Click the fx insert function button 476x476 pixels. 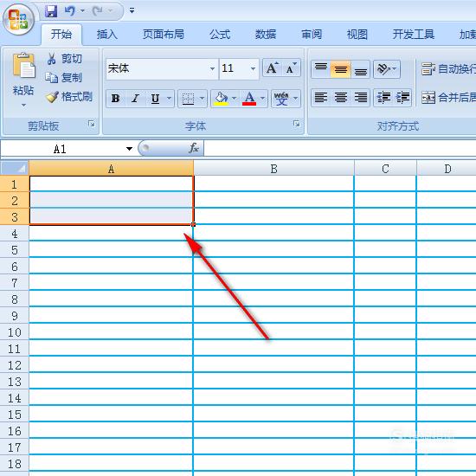[194, 148]
